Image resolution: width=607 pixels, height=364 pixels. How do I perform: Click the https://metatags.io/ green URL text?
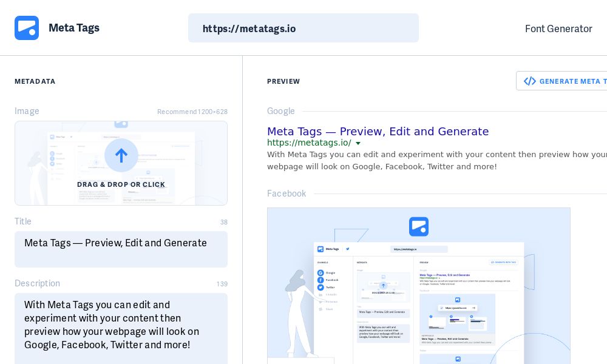click(x=310, y=143)
